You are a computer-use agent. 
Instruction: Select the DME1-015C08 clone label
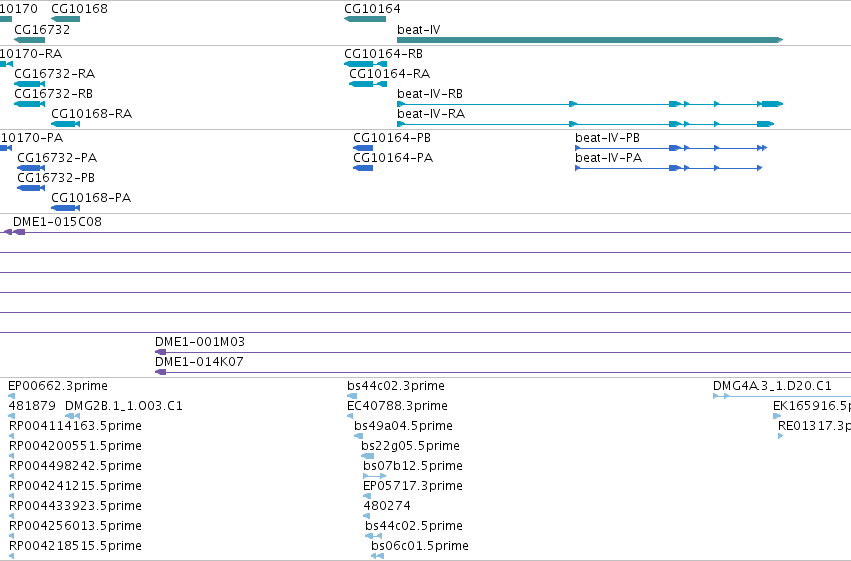click(x=57, y=222)
